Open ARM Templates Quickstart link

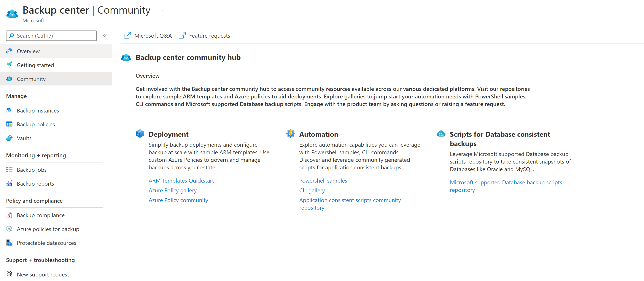[181, 180]
